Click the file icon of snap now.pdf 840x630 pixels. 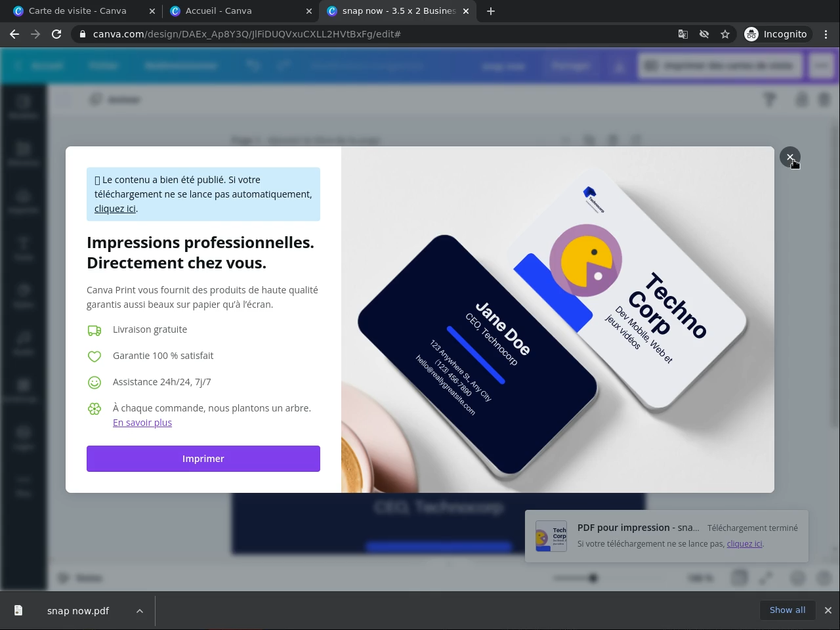(18, 611)
